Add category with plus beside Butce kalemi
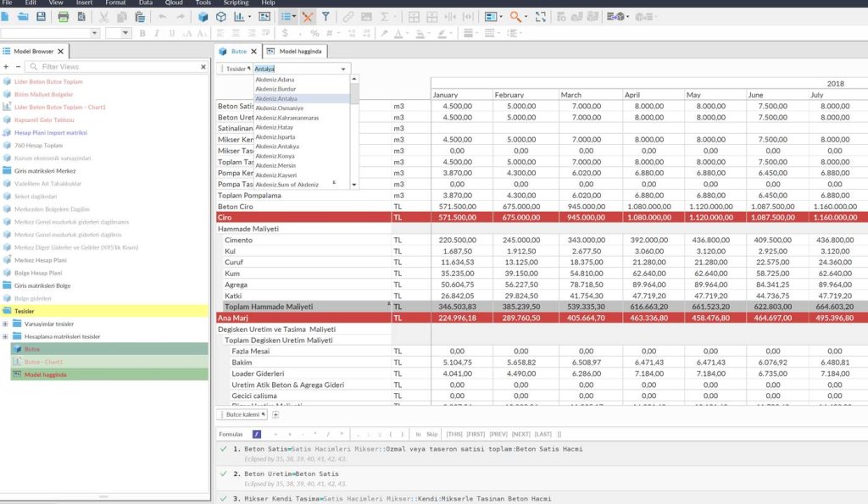 (275, 414)
